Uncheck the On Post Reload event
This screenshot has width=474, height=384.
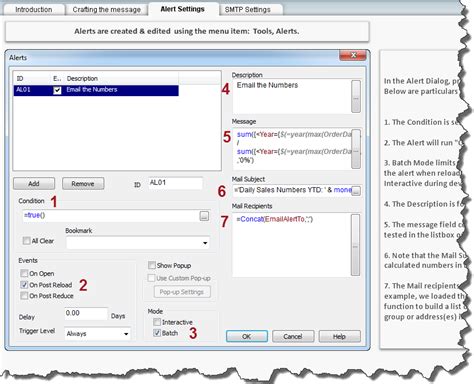24,285
